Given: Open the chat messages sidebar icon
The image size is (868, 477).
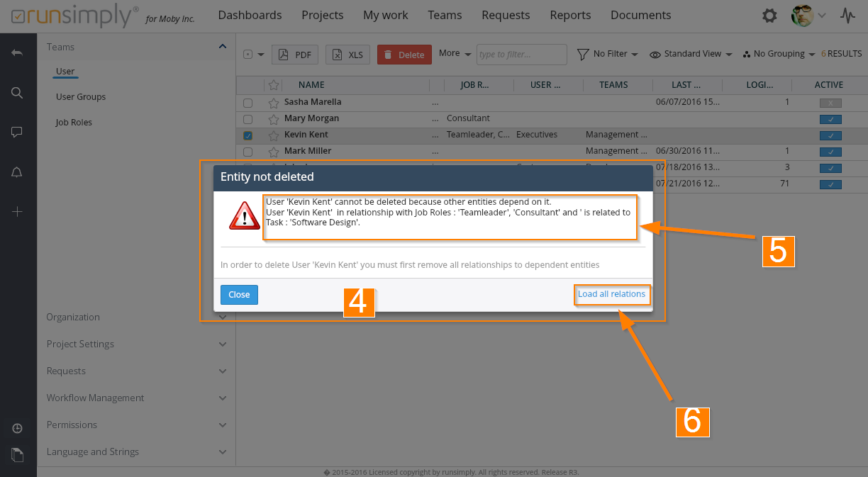Looking at the screenshot, I should [18, 132].
